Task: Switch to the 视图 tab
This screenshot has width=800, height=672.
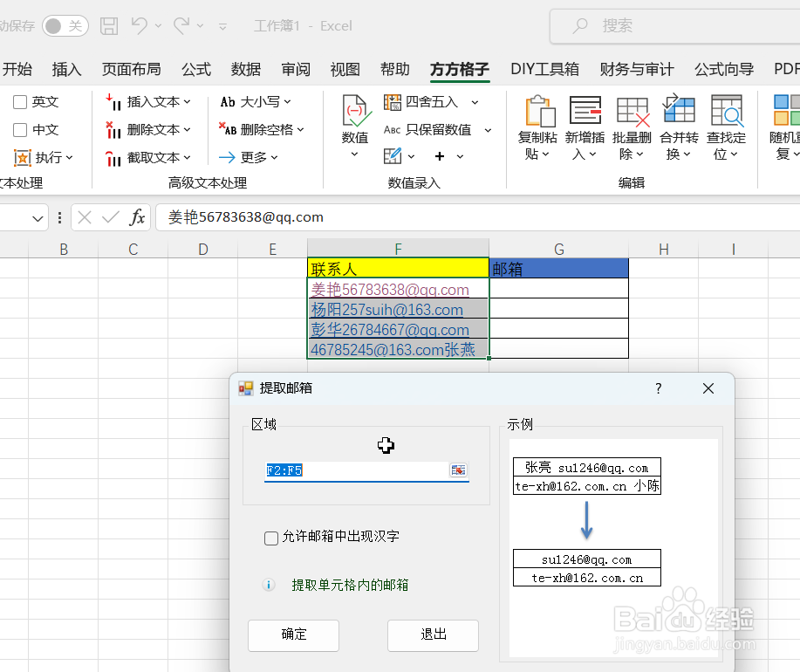Action: pos(345,69)
